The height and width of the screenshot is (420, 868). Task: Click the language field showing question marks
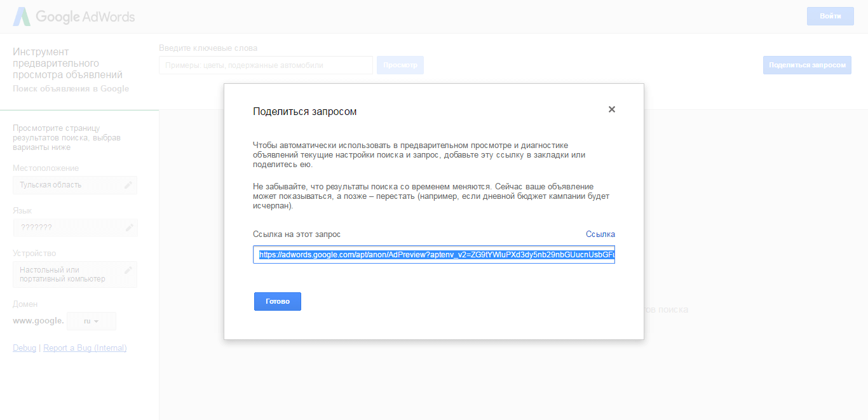coord(70,227)
